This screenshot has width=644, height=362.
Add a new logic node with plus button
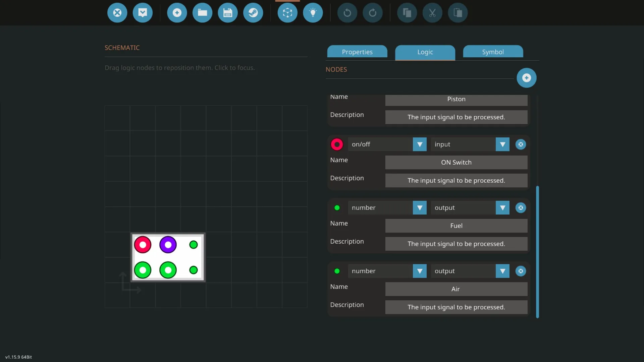point(526,78)
